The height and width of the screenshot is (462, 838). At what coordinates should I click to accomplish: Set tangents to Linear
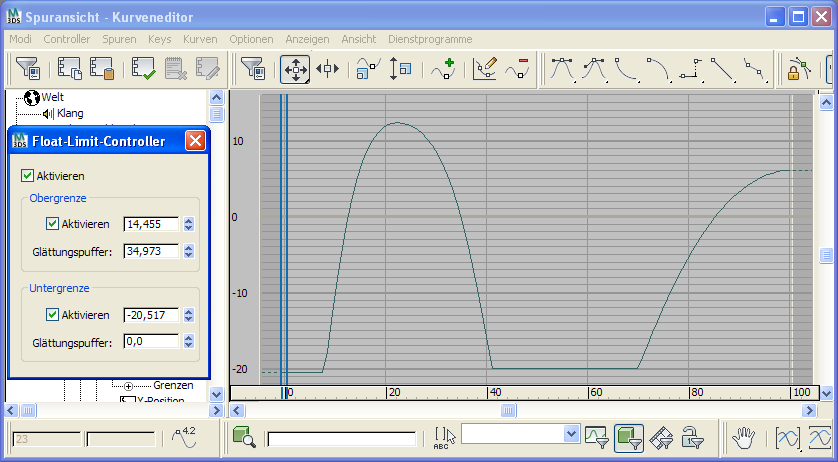[x=722, y=69]
